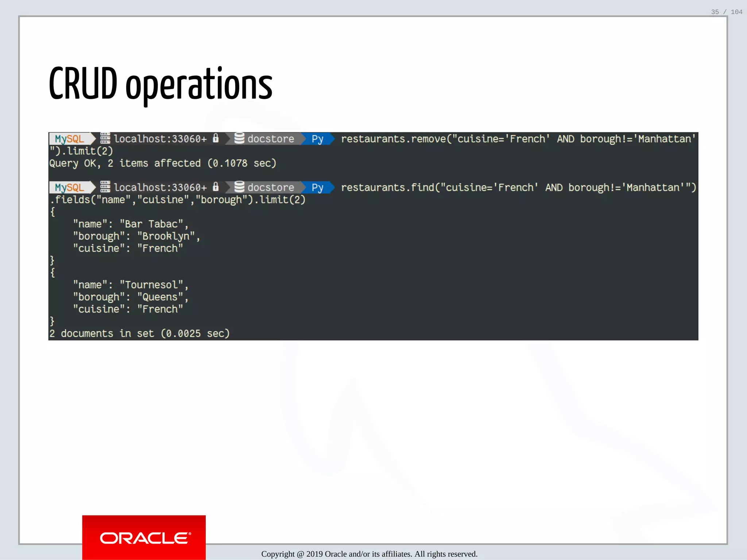
Task: Click the MySQL badge in the first prompt
Action: point(69,139)
